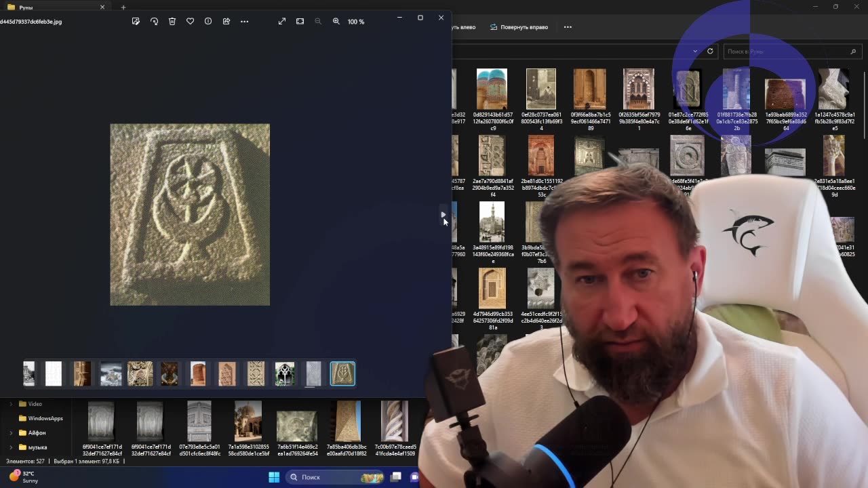Viewport: 868px width, 488px height.
Task: Refresh the Explorer folder view
Action: point(710,52)
